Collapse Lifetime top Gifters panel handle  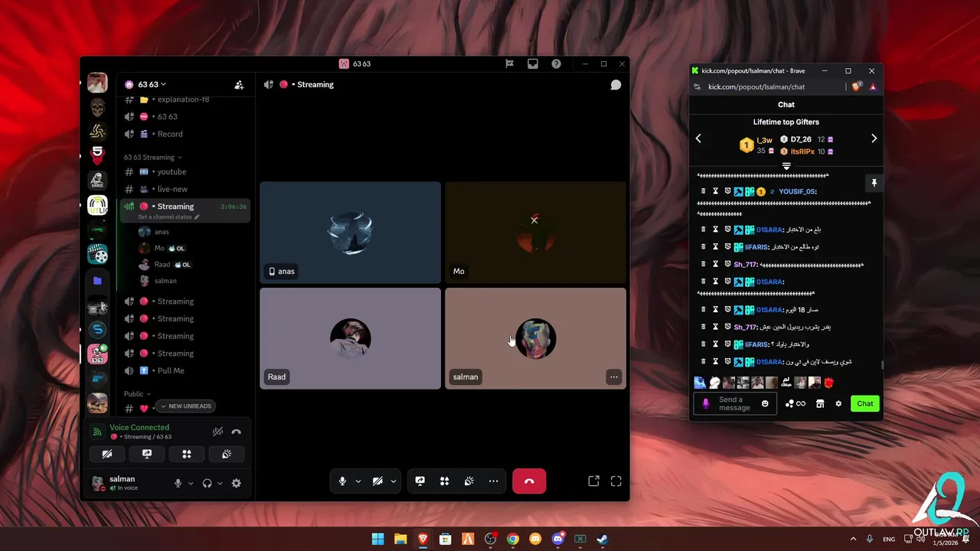pyautogui.click(x=786, y=166)
